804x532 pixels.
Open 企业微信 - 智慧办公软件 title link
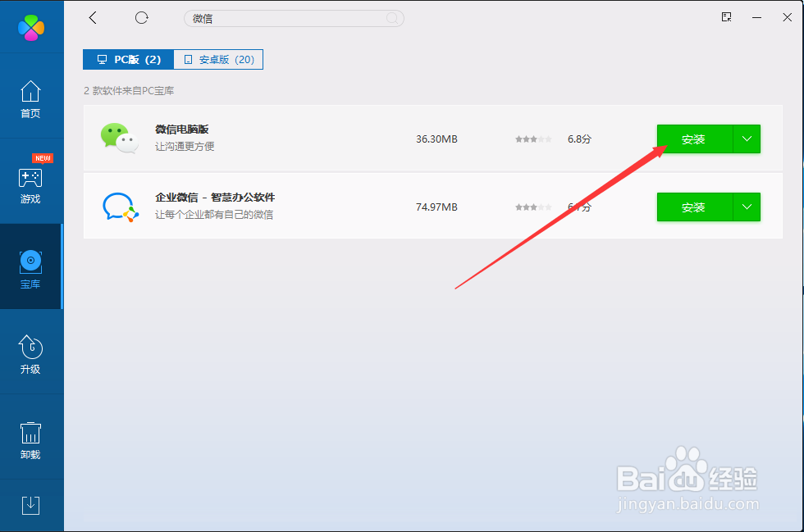click(215, 198)
